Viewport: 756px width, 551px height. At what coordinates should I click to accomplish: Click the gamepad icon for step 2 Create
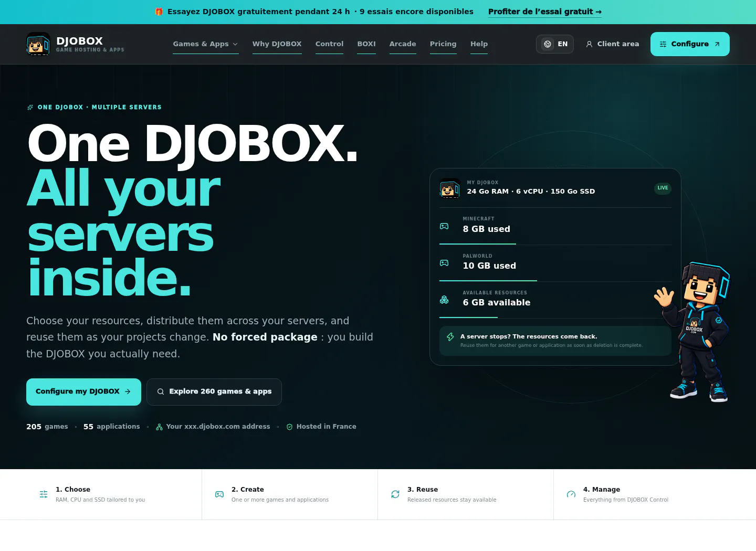219,494
